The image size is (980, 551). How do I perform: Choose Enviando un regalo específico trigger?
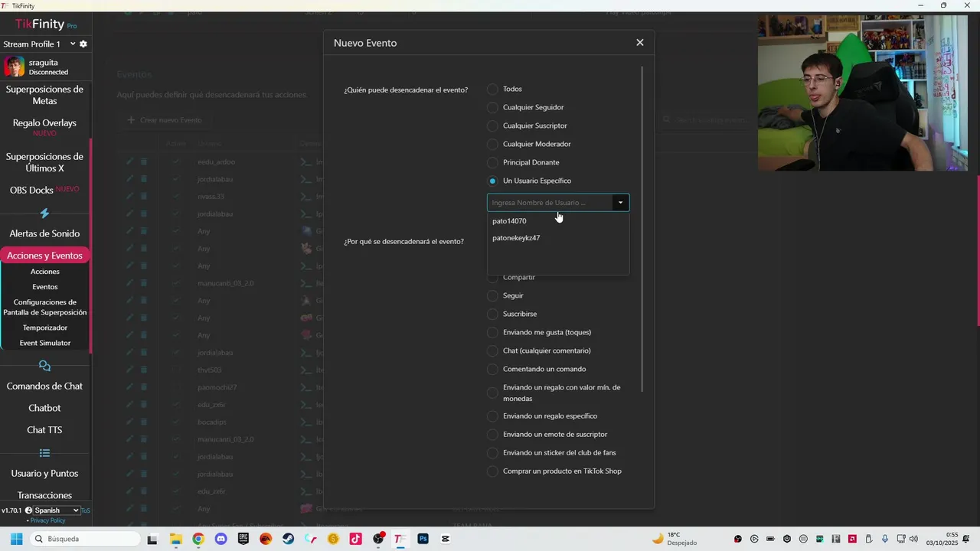tap(492, 416)
